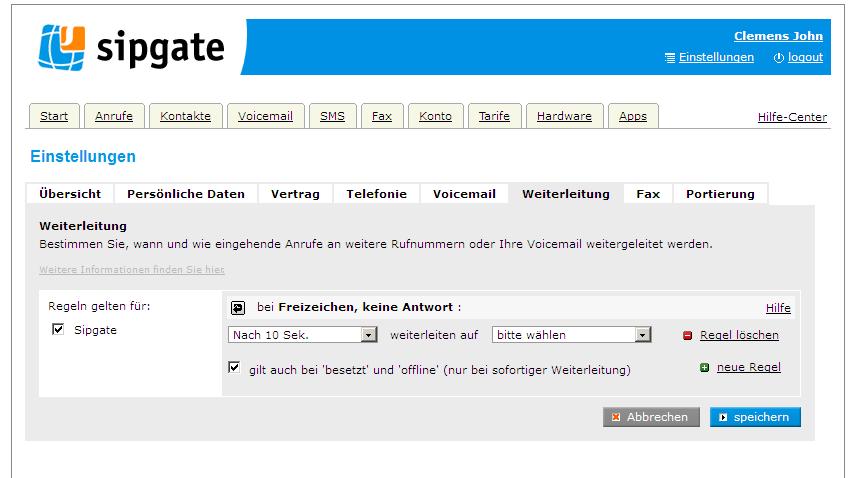This screenshot has height=478, width=860.
Task: Select the Portierung tab
Action: click(x=720, y=194)
